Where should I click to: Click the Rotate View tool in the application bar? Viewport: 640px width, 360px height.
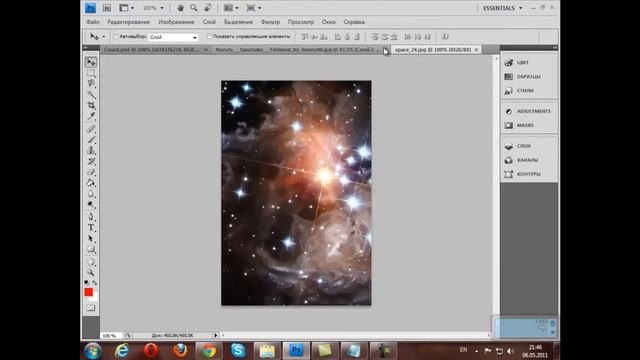208,8
